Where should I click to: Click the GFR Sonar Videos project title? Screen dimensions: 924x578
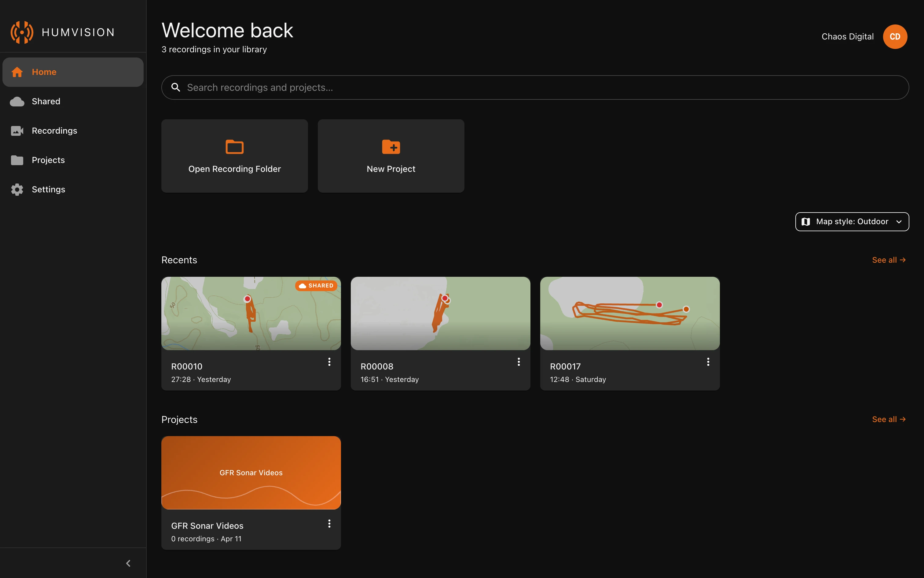(x=207, y=526)
